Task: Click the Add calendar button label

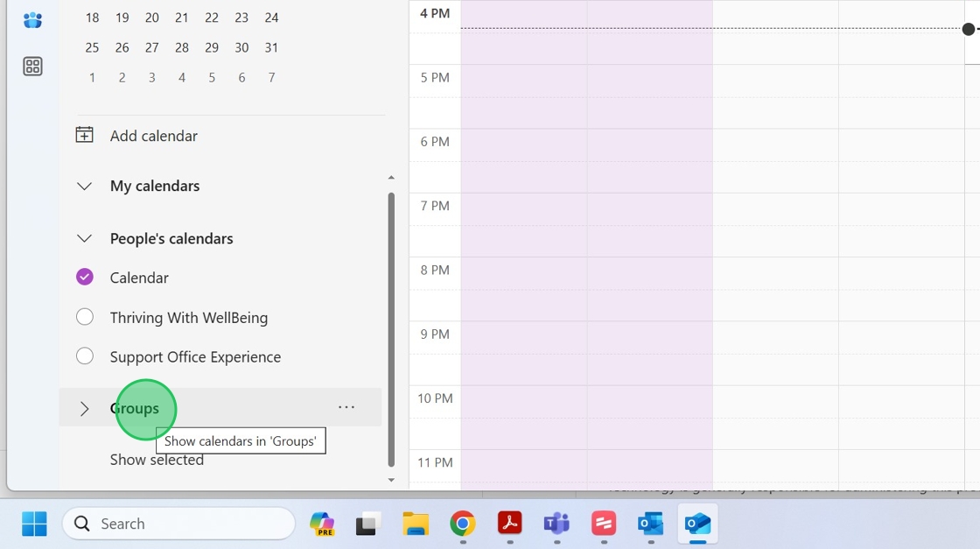Action: coord(154,136)
